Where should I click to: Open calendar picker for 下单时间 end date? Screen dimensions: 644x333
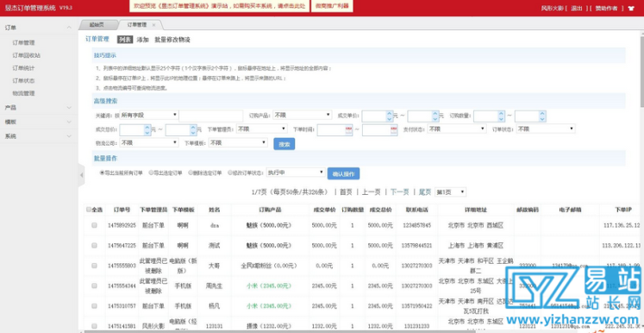point(393,130)
